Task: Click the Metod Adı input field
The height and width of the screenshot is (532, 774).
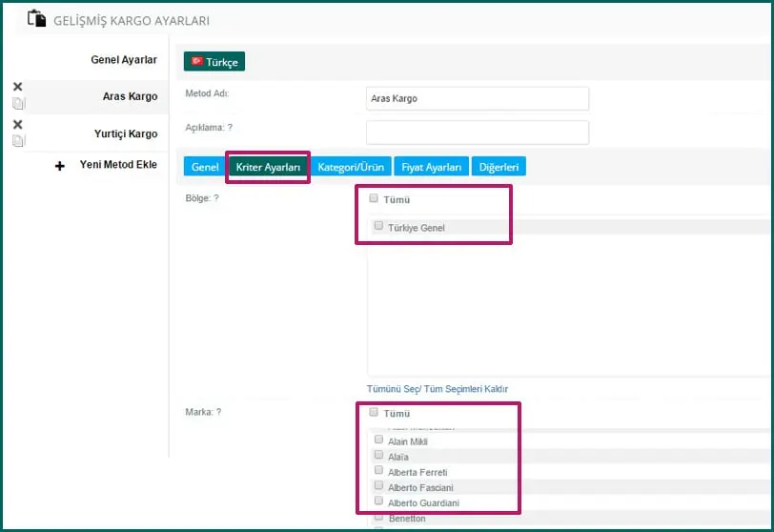Action: (x=477, y=98)
